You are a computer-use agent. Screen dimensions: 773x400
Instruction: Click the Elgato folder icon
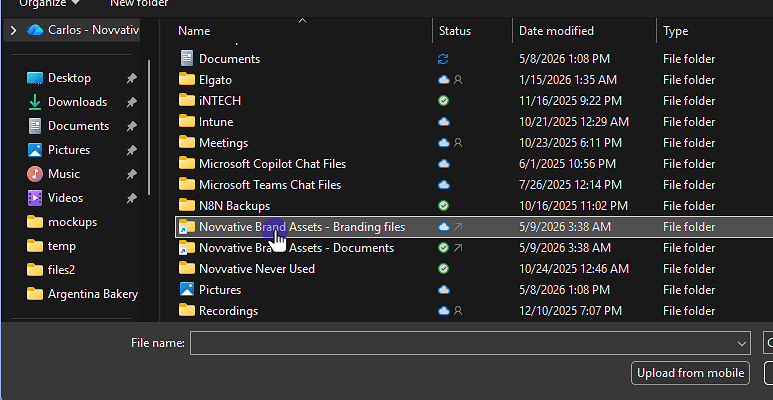pyautogui.click(x=187, y=79)
